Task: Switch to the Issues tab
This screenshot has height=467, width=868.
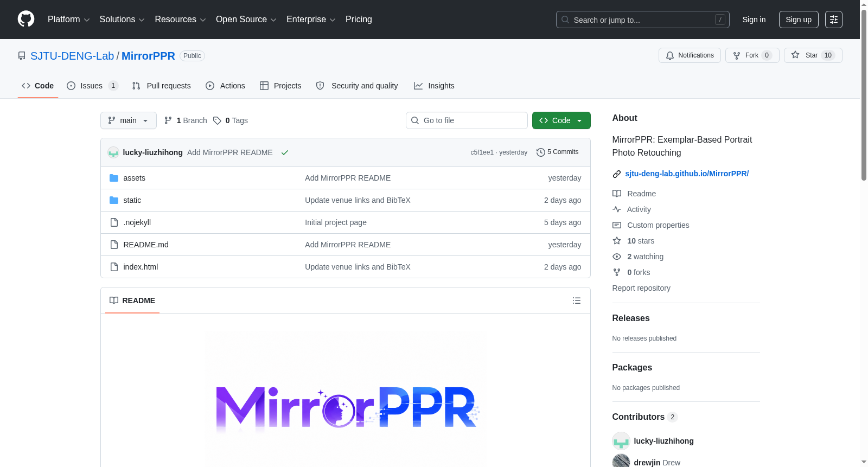Action: pos(92,86)
